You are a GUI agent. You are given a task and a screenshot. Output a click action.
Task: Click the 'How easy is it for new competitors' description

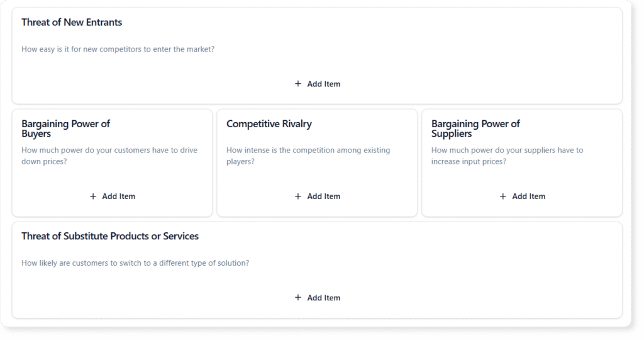click(118, 49)
